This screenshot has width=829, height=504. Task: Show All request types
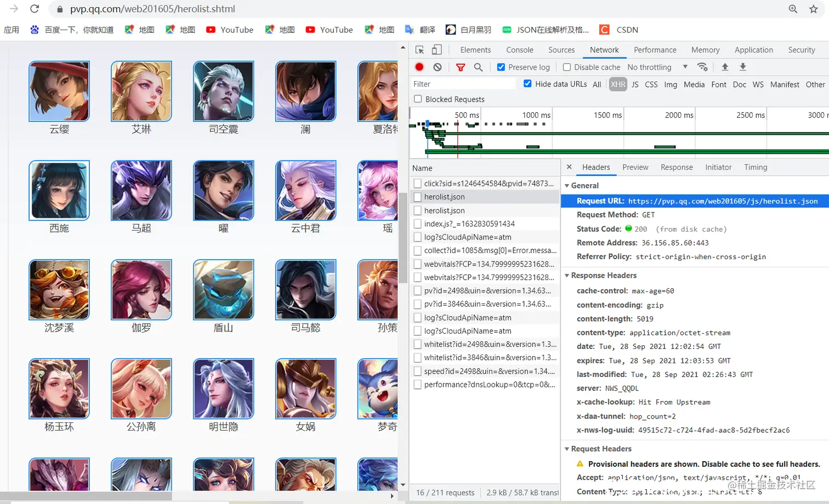(597, 84)
